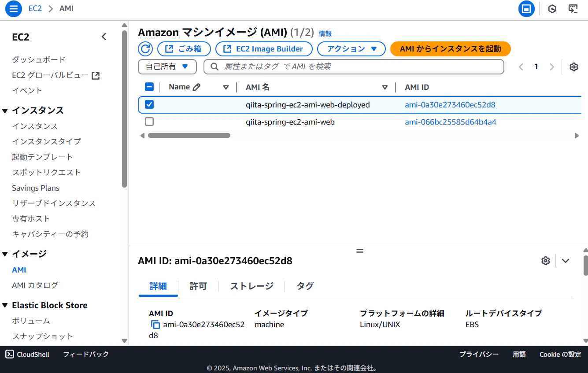Click the details panel resize handle

point(360,251)
